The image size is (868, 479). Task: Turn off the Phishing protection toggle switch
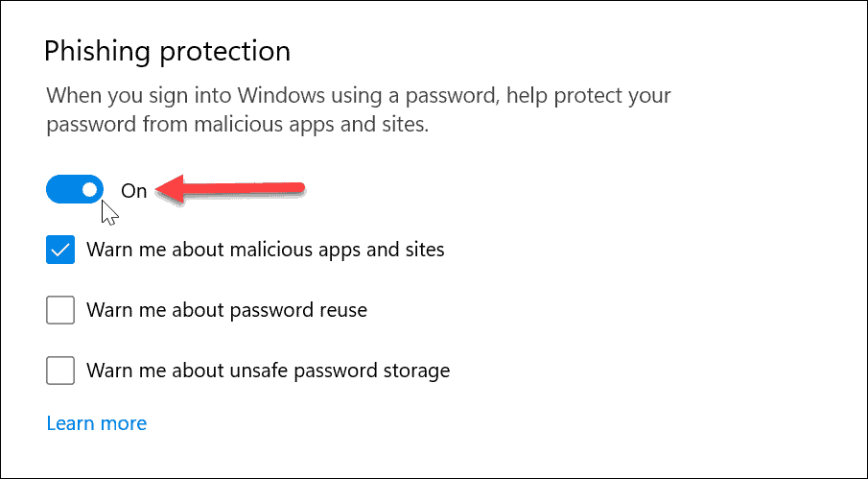[x=74, y=190]
